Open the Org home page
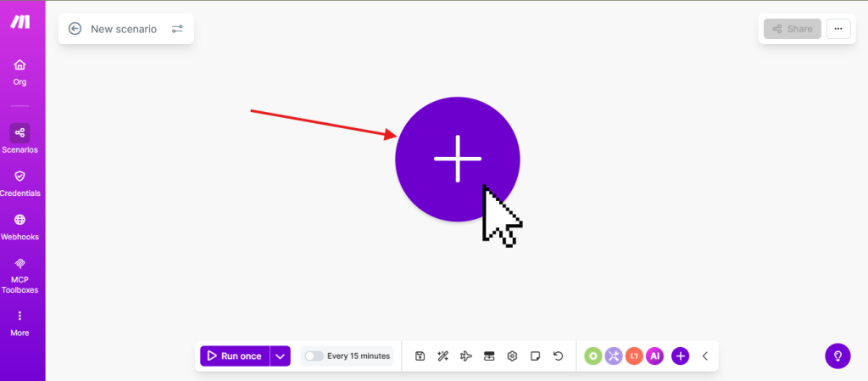868x381 pixels. pos(20,72)
